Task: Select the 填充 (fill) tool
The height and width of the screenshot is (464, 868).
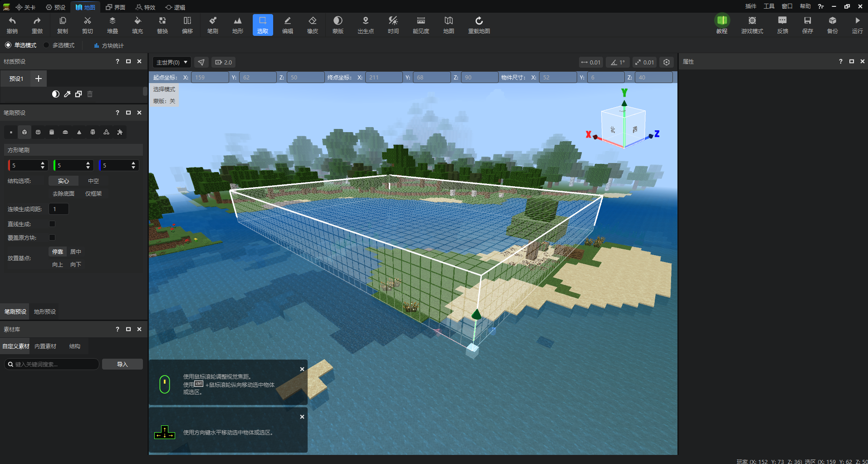Action: pyautogui.click(x=137, y=25)
